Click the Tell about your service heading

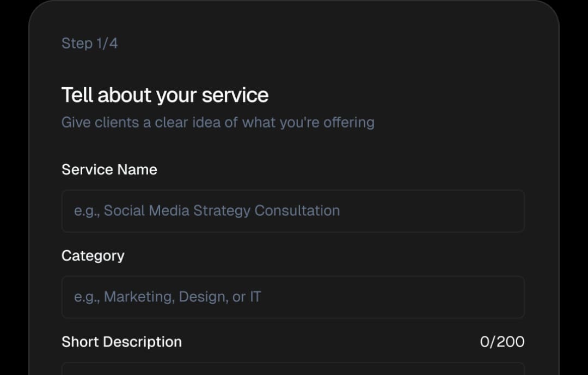pyautogui.click(x=165, y=95)
